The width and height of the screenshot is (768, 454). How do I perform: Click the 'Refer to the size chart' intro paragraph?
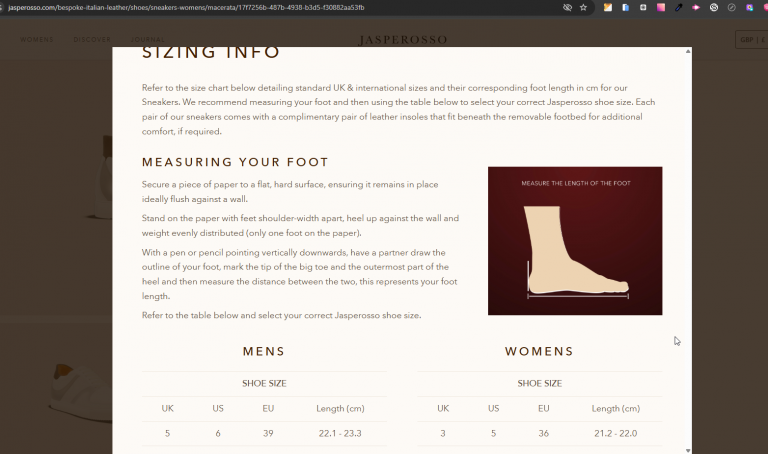point(399,110)
